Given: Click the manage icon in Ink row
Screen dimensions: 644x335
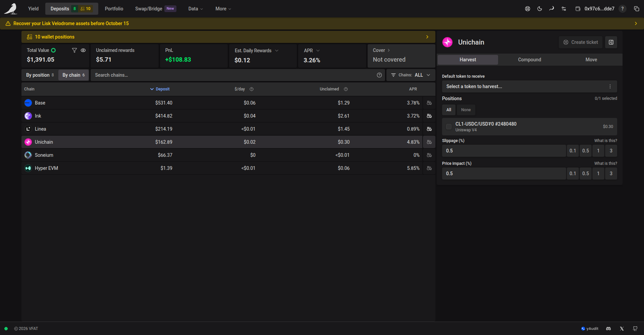Looking at the screenshot, I should pyautogui.click(x=429, y=116).
